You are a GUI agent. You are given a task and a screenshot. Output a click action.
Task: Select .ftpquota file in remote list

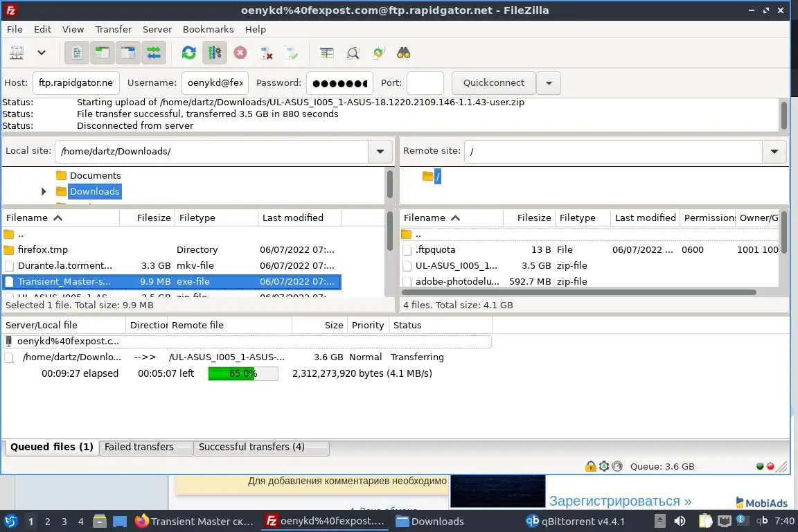point(589,249)
